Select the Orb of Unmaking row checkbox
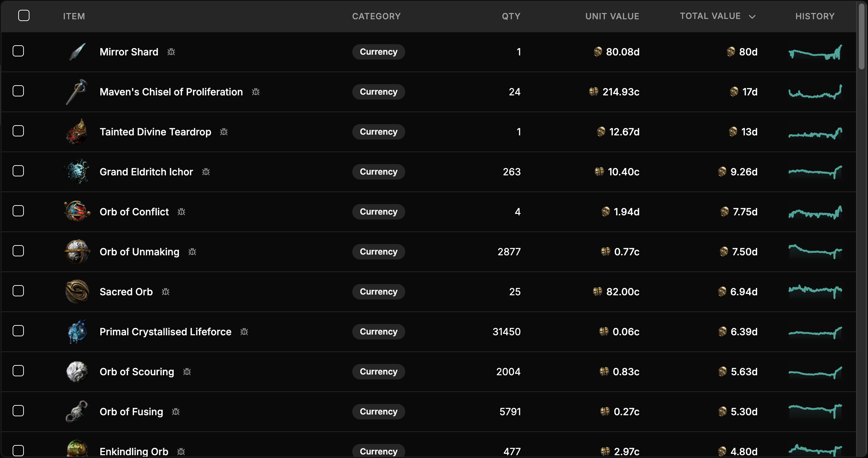Screen dimensions: 868x458 (18, 251)
